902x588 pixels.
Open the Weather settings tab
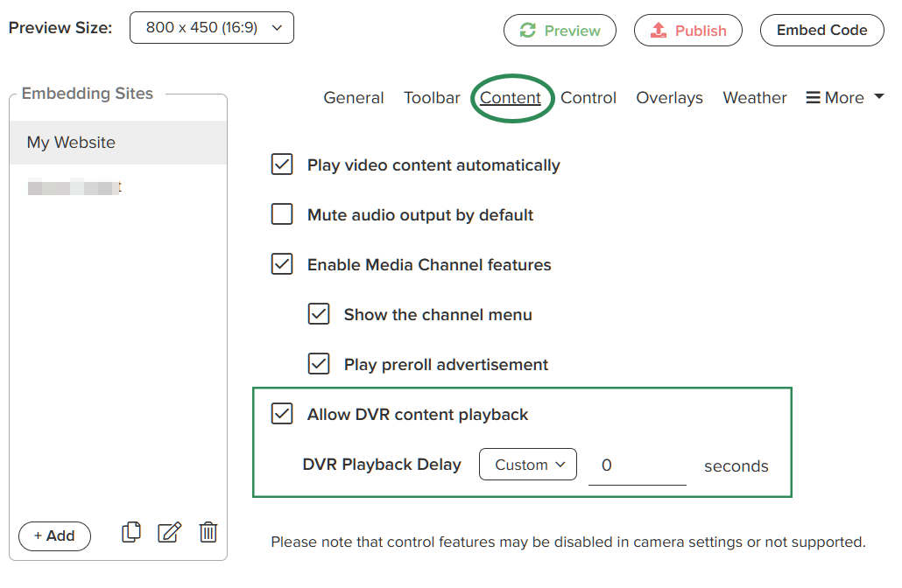tap(754, 97)
